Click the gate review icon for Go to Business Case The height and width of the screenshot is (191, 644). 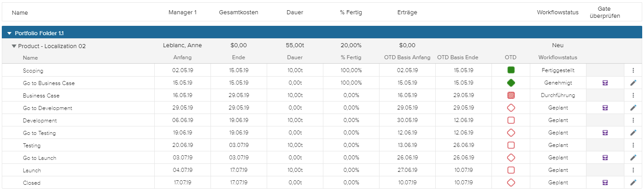point(605,83)
